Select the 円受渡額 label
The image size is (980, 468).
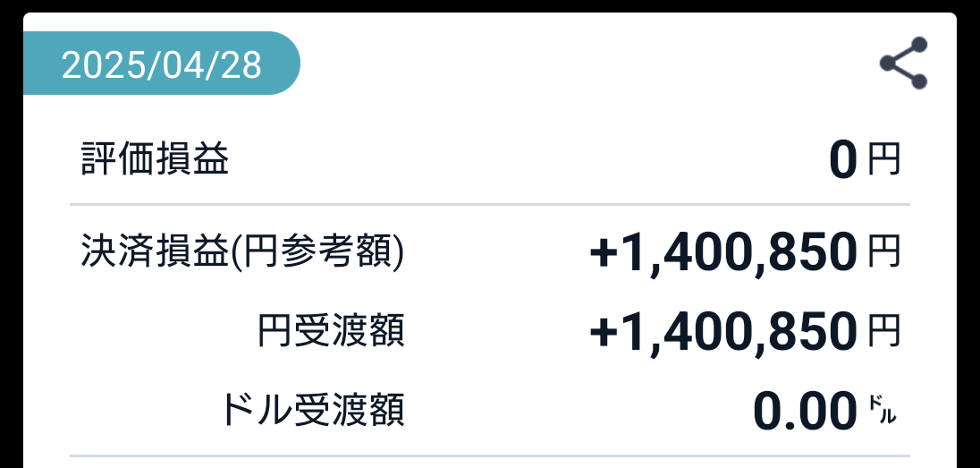tap(331, 332)
